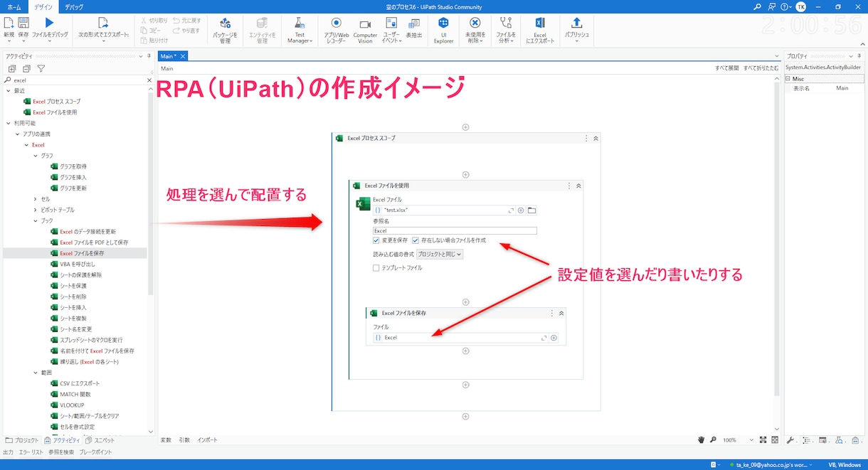Open the activities filter funnel icon
The image size is (868, 470).
pos(41,69)
